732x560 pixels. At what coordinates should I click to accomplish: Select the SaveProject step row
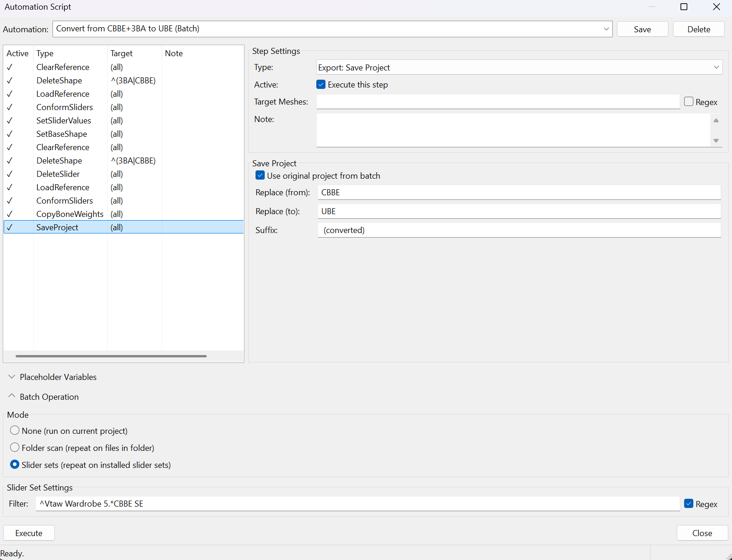tap(123, 227)
